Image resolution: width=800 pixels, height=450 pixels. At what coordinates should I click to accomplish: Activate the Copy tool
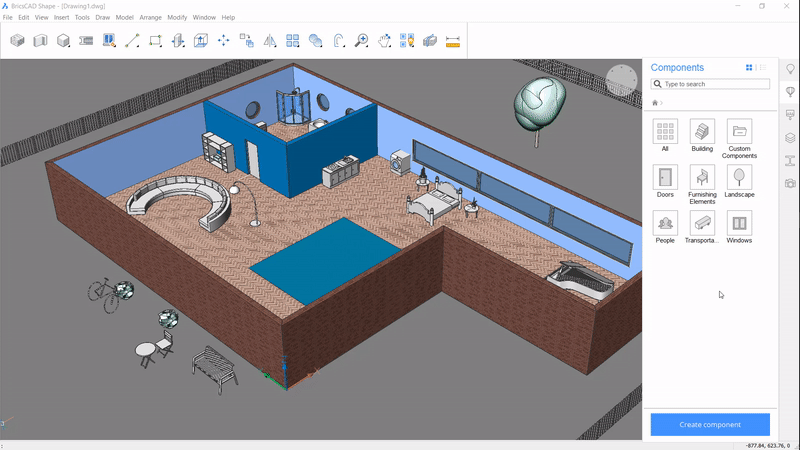click(x=246, y=40)
